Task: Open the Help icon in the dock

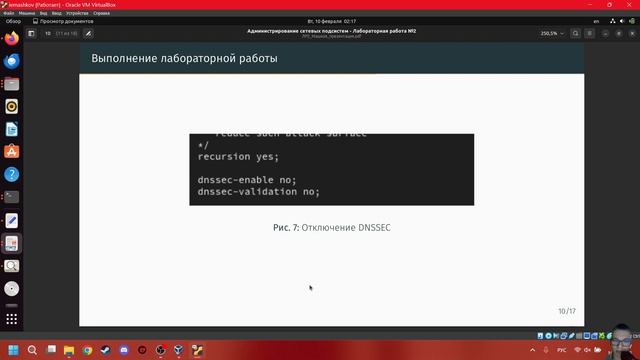Action: pyautogui.click(x=11, y=175)
